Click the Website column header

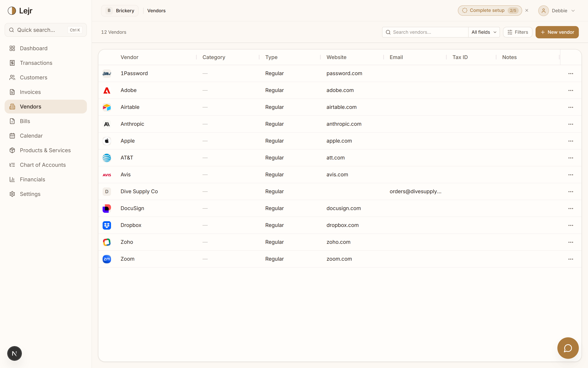(x=336, y=57)
